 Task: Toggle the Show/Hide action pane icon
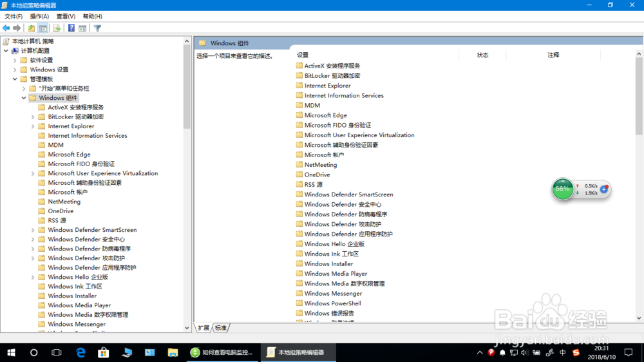tap(82, 28)
